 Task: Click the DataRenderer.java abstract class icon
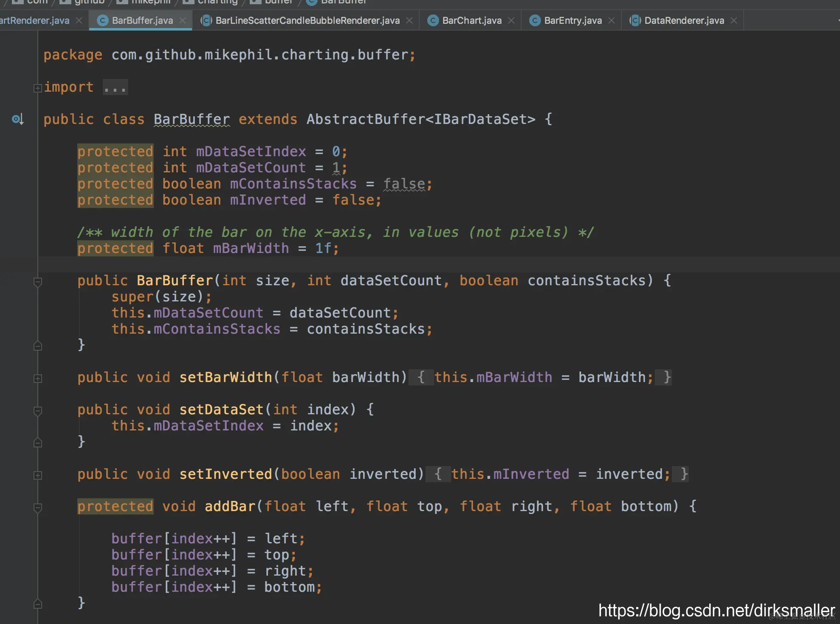point(635,20)
